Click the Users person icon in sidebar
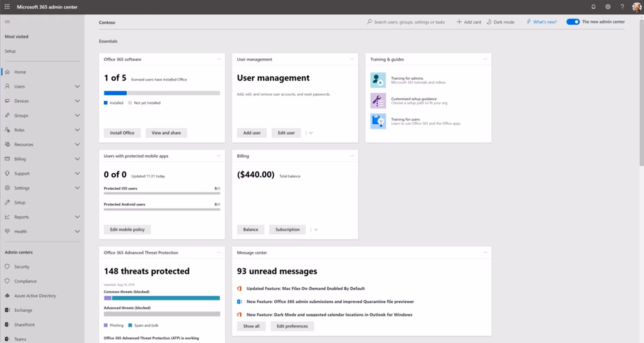The height and width of the screenshot is (343, 644). pos(7,86)
